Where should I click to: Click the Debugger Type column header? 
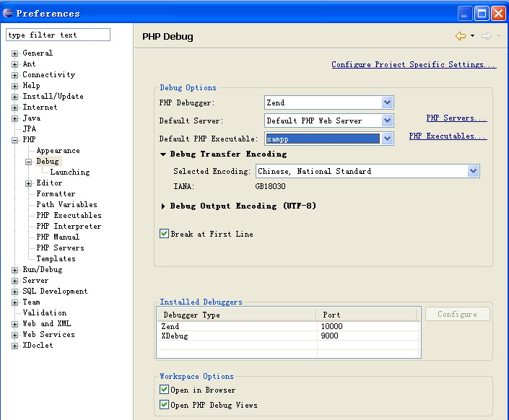(237, 315)
